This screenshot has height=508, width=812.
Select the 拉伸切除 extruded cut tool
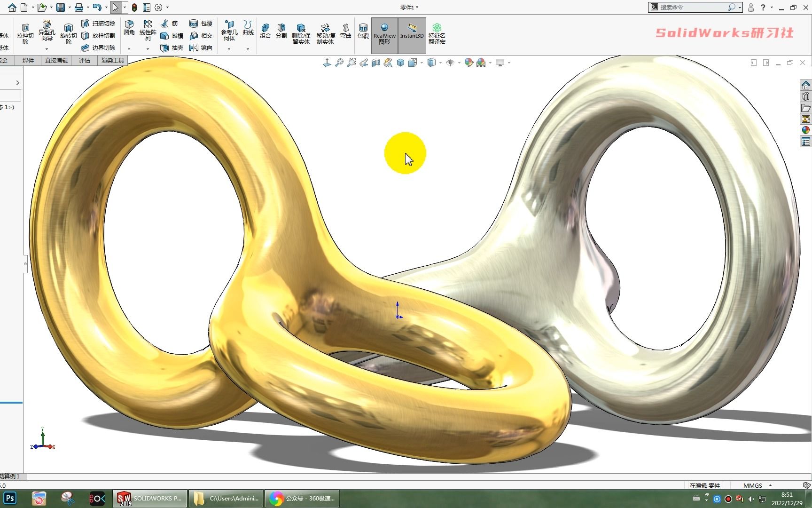tap(25, 34)
